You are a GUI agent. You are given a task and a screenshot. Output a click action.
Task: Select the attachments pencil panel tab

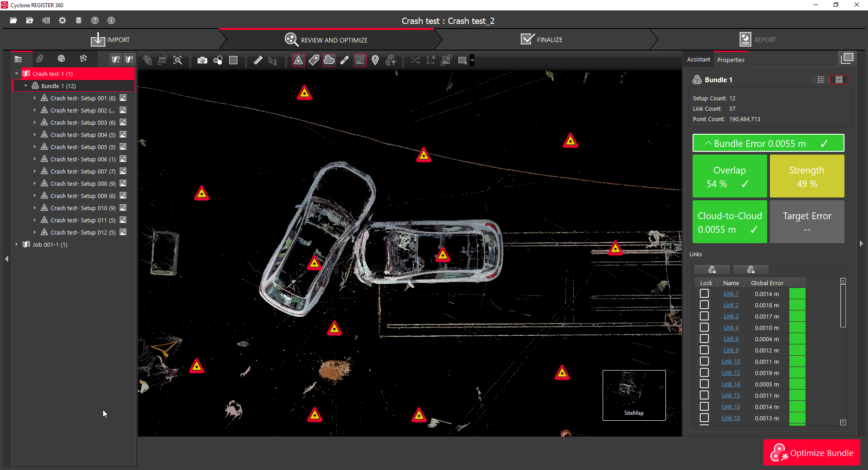pos(40,59)
